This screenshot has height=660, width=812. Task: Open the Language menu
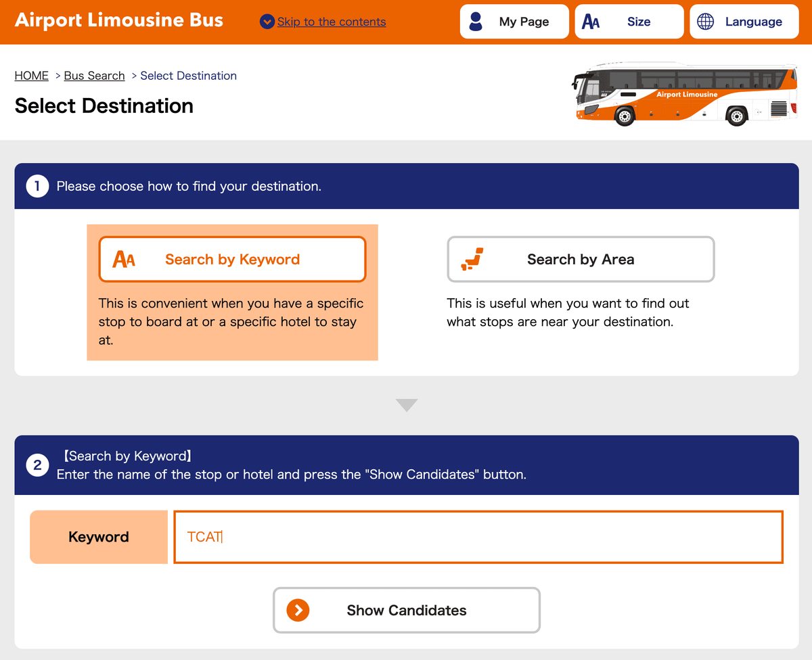[744, 22]
